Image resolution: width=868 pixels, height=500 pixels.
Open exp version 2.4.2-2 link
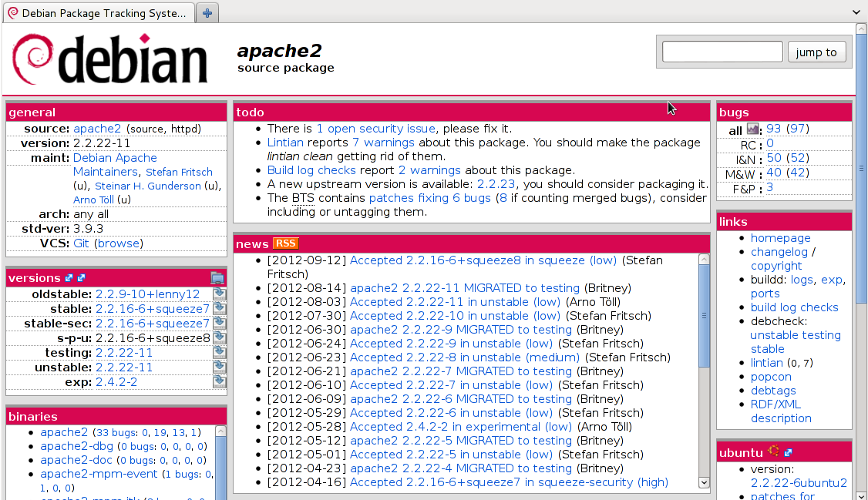(x=116, y=382)
